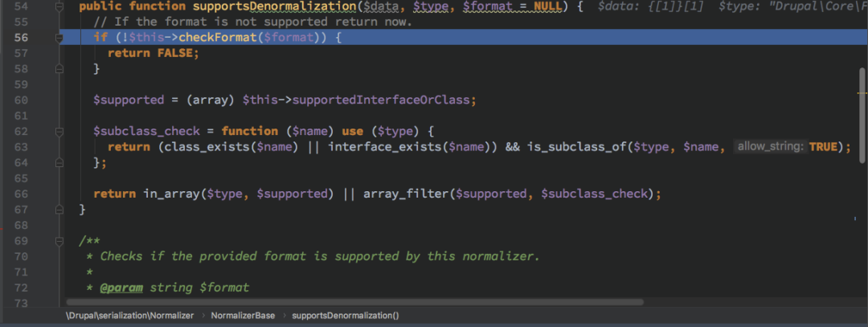Screen dimensions: 868x327
Task: Jump to the yellow warning stripe mark
Action: click(862, 93)
